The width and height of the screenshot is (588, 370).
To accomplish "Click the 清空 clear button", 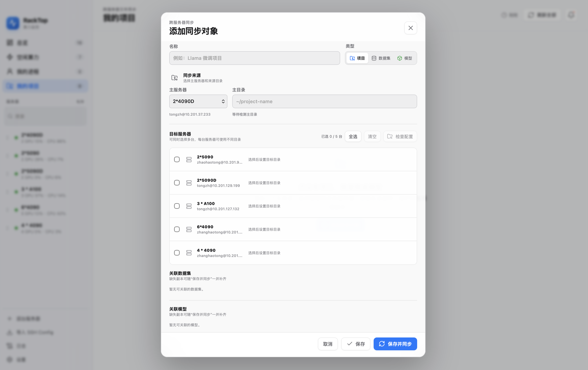I will [372, 136].
